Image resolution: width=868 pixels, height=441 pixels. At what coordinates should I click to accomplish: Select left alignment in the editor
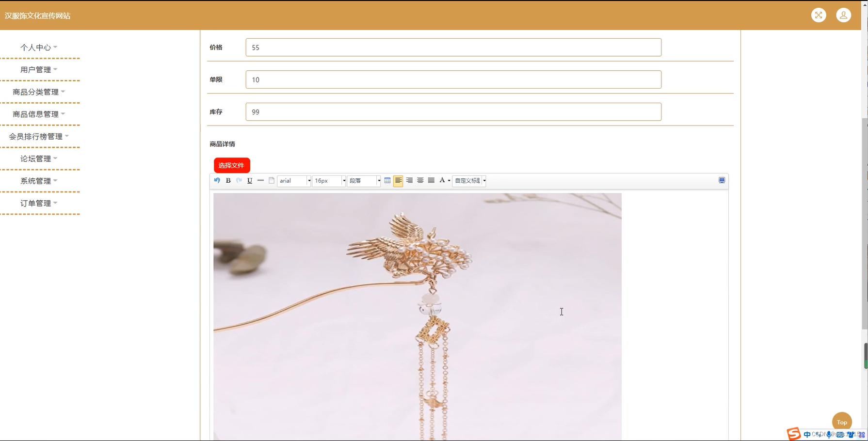point(398,180)
